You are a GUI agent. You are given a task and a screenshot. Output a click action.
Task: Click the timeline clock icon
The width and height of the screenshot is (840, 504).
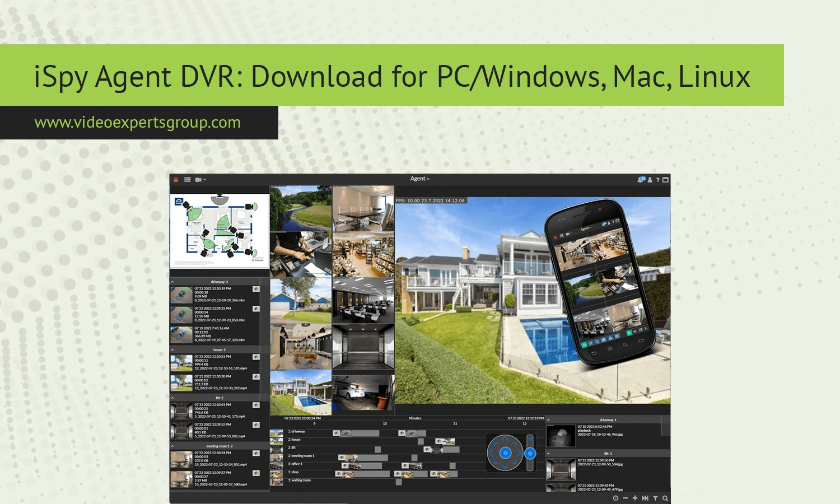(615, 498)
